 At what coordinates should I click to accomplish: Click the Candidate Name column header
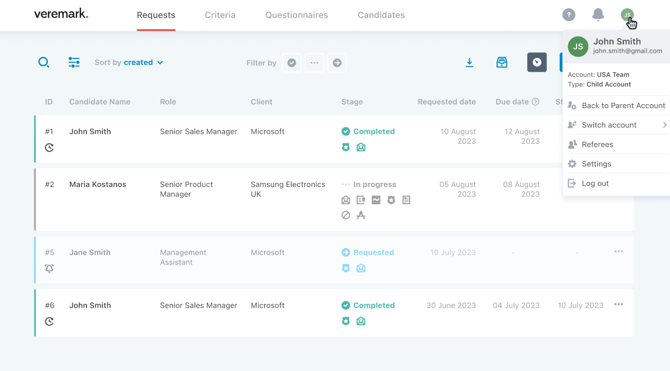point(100,102)
